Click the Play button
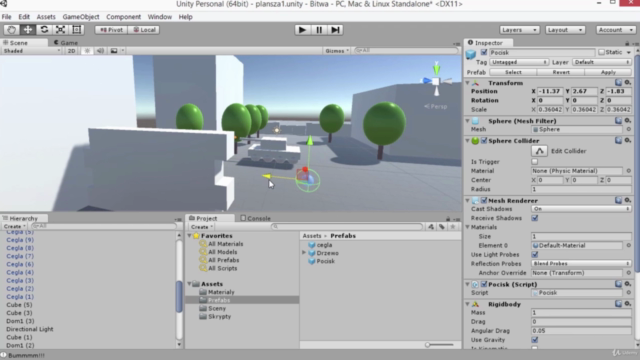 302,30
